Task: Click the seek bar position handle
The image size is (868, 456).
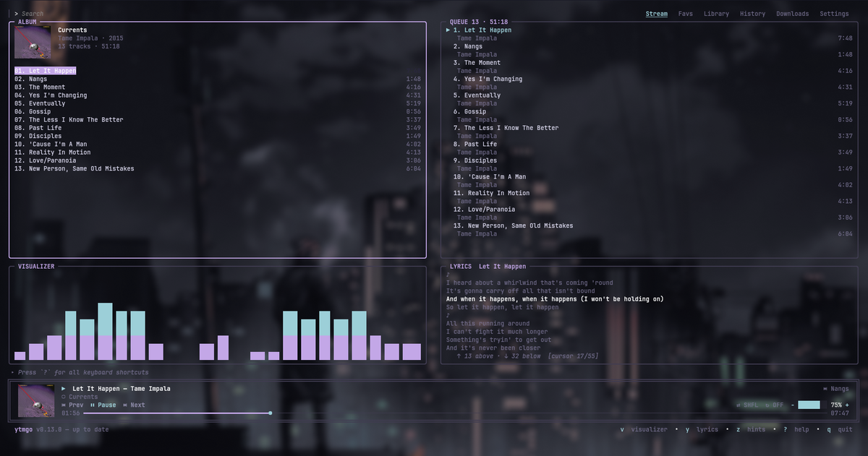Action: [x=270, y=413]
